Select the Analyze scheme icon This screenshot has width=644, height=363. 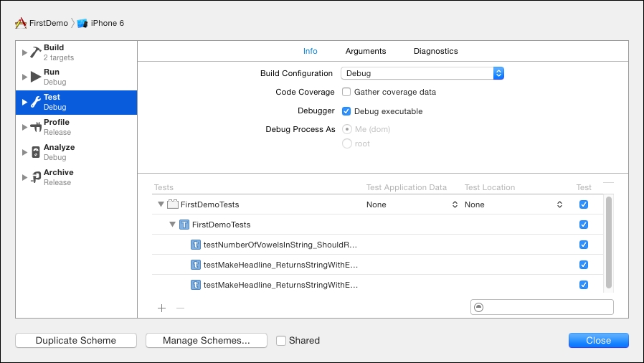coord(36,152)
